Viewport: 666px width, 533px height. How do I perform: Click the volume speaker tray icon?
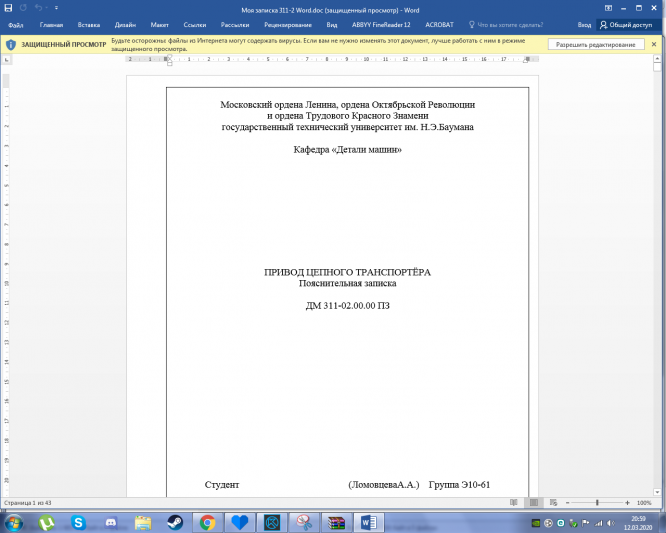click(x=611, y=523)
